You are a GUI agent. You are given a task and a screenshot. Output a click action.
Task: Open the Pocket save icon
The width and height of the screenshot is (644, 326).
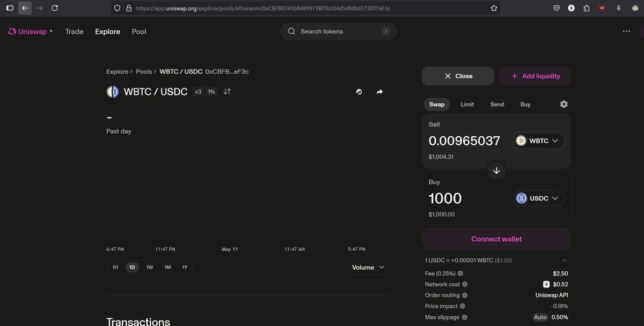[557, 8]
